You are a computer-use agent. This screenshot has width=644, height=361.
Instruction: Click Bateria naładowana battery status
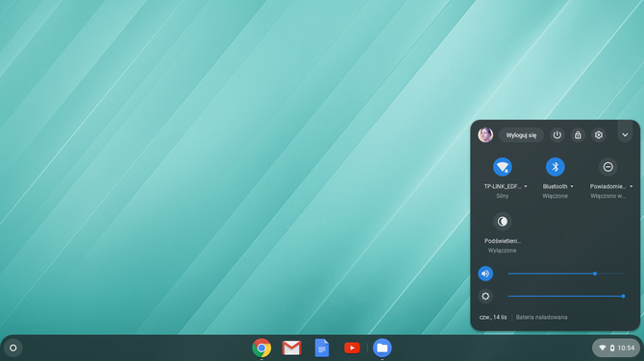tap(541, 317)
